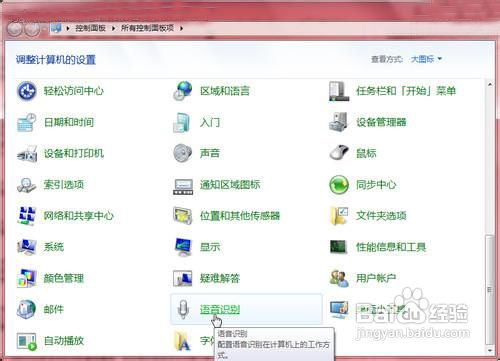Viewport: 500px width, 361px height.
Task: Open the 用户帐户 people icon
Action: pyautogui.click(x=339, y=278)
